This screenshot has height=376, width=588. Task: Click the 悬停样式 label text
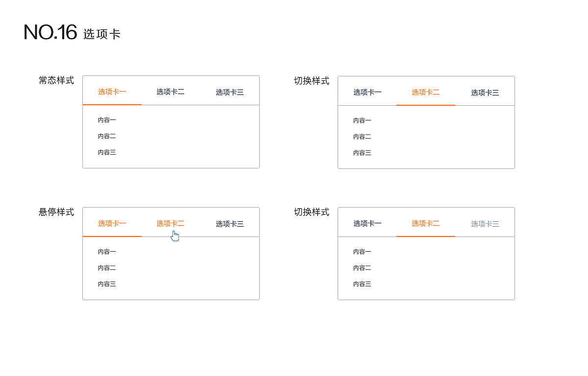(x=55, y=212)
